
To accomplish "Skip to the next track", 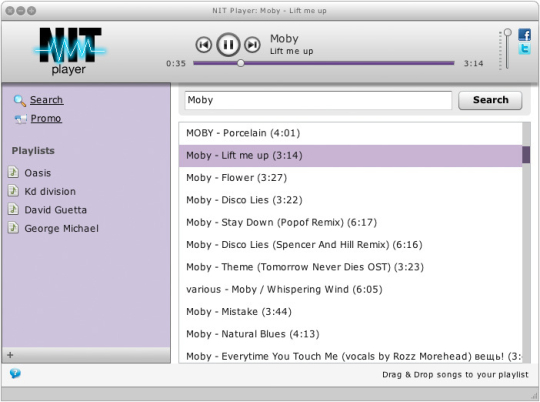I will pyautogui.click(x=252, y=45).
